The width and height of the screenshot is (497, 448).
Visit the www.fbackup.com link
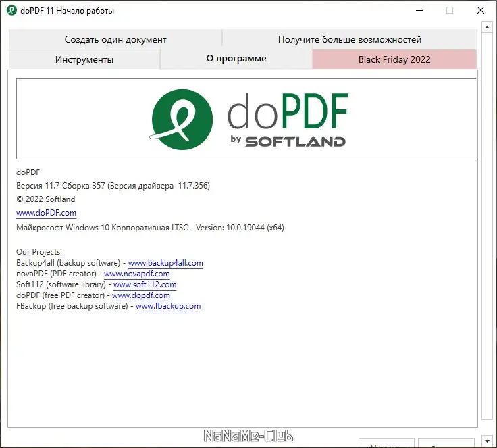pyautogui.click(x=168, y=306)
